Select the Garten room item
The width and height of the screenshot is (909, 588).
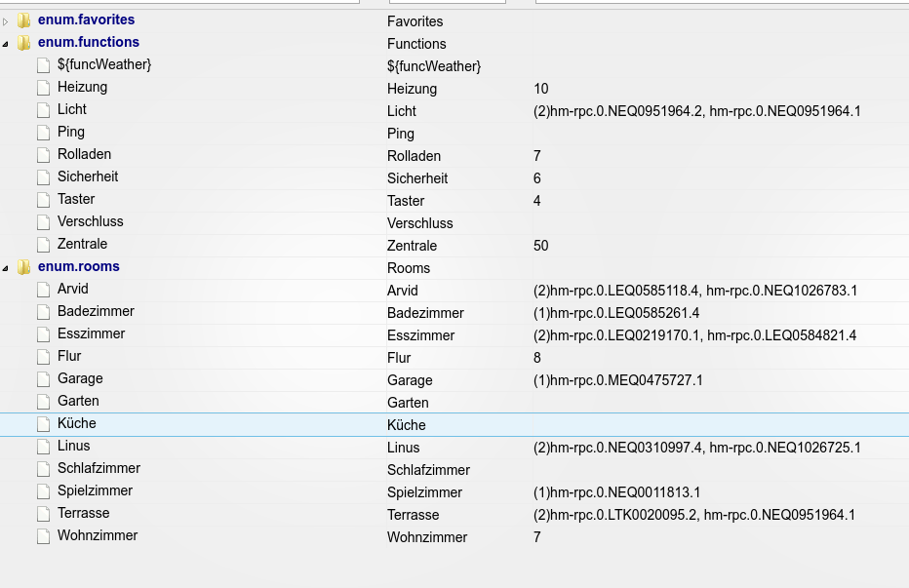click(78, 402)
